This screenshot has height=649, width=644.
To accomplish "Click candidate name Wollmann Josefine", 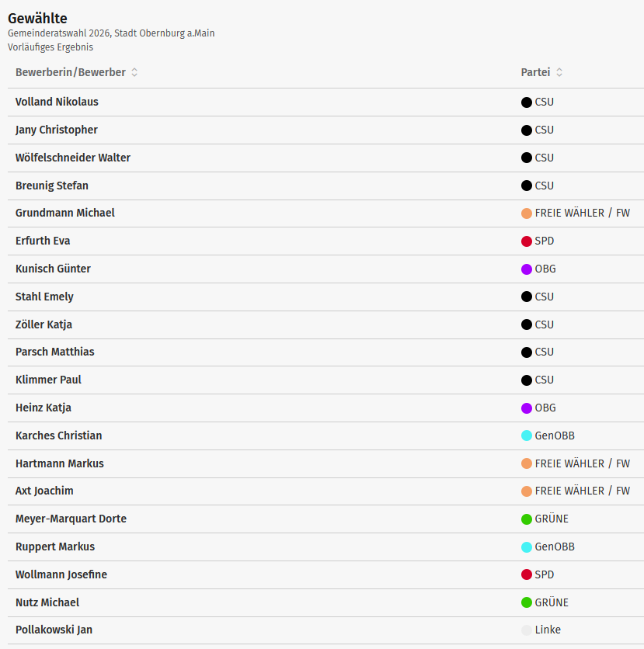I will [61, 574].
